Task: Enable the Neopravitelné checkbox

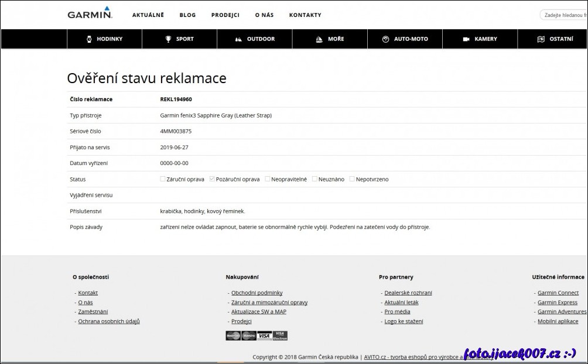Action: click(x=267, y=178)
